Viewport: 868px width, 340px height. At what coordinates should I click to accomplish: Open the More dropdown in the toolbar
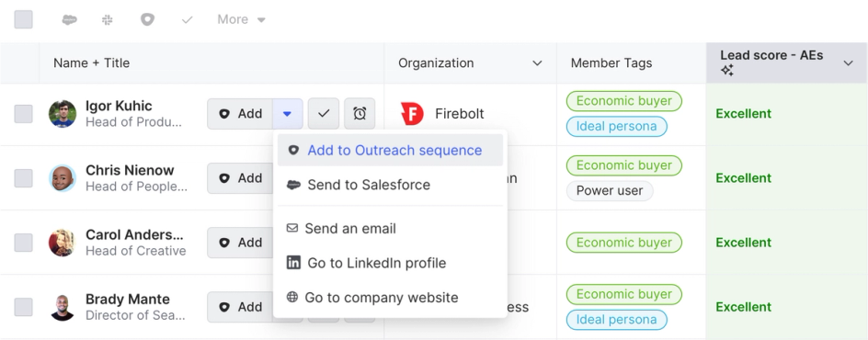[241, 19]
